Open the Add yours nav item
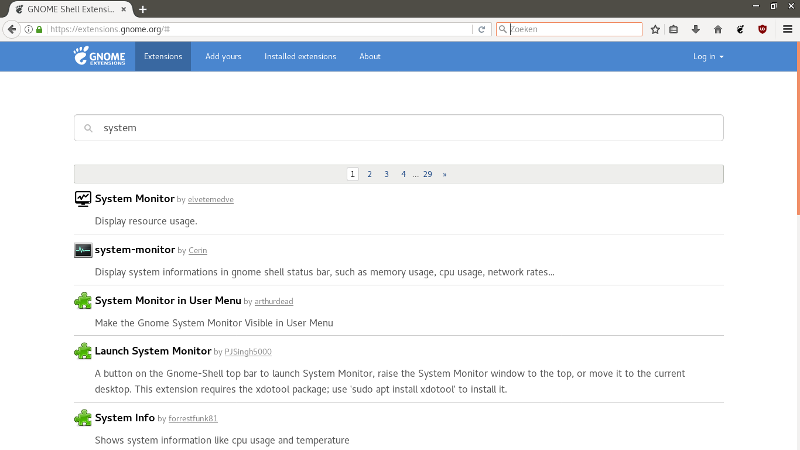The width and height of the screenshot is (800, 450). click(x=223, y=56)
